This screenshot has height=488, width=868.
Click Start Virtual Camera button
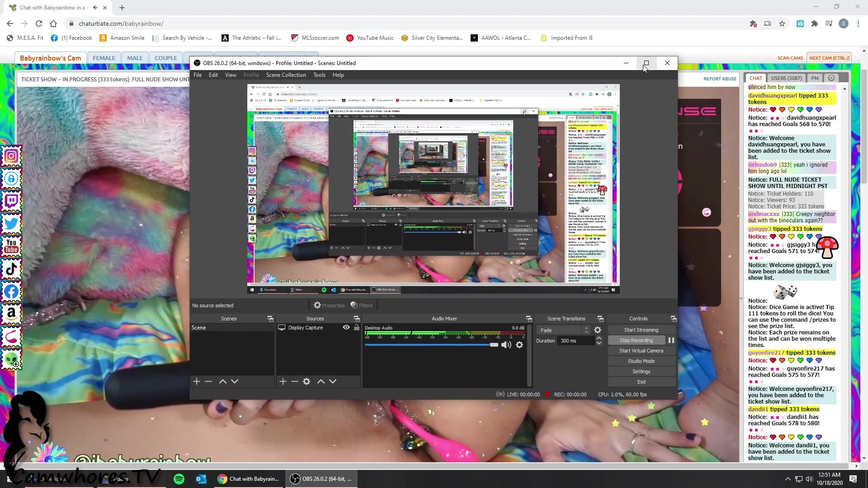point(641,351)
